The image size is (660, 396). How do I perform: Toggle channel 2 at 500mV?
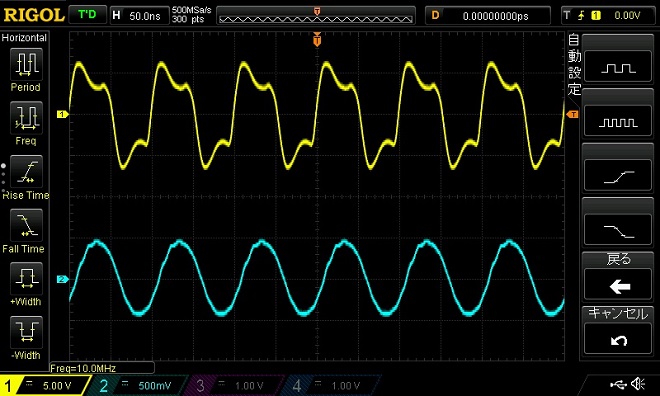pyautogui.click(x=139, y=385)
